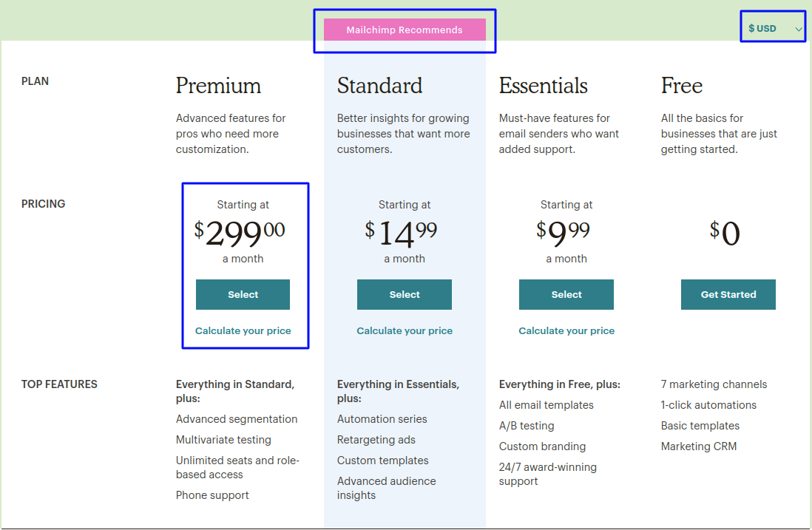Click the TOP FEATURES row label
812x530 pixels.
[x=59, y=384]
